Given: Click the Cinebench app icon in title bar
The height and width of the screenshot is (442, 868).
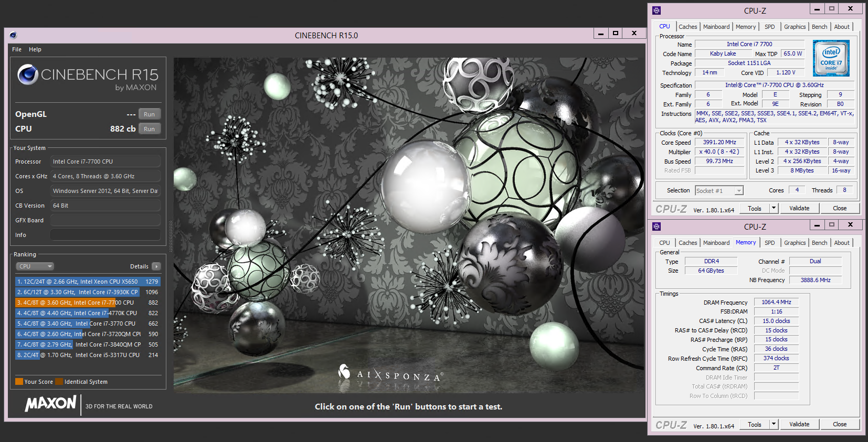Looking at the screenshot, I should (13, 35).
